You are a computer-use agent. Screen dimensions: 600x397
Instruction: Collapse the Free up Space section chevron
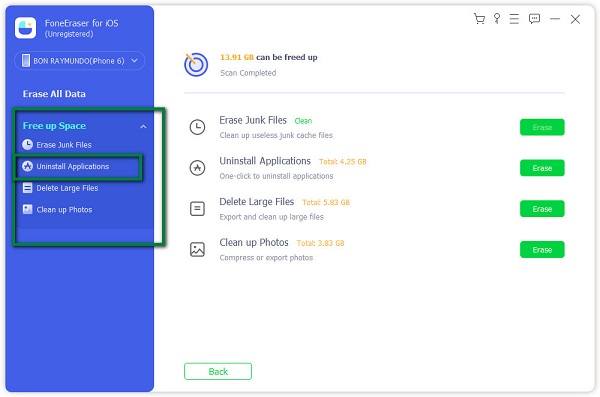(x=143, y=126)
